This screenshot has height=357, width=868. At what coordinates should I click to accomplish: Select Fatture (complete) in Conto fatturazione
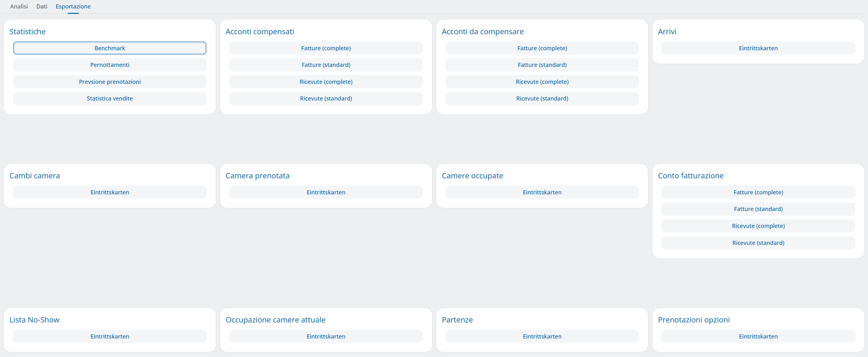758,192
